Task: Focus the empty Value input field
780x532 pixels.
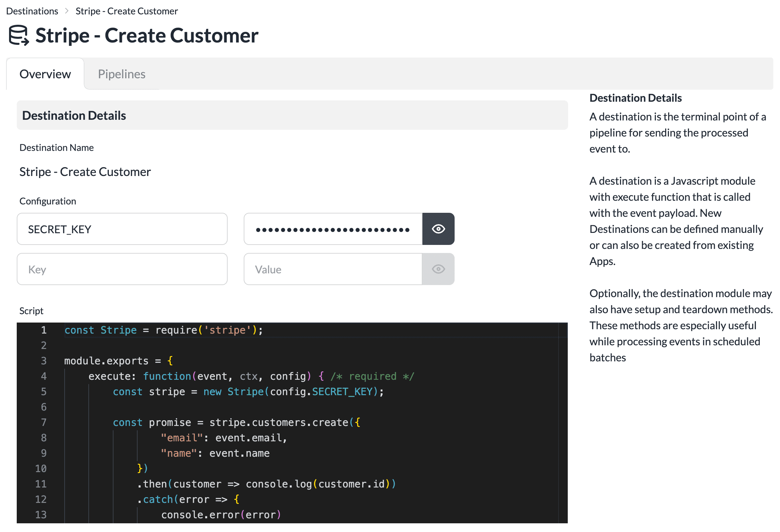Action: point(333,269)
